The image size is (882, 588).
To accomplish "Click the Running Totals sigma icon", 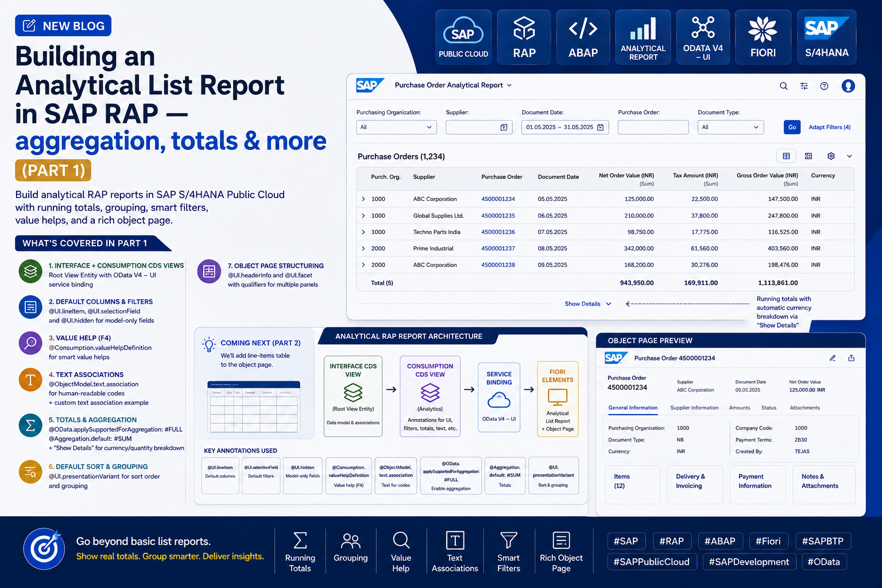I will click(300, 540).
